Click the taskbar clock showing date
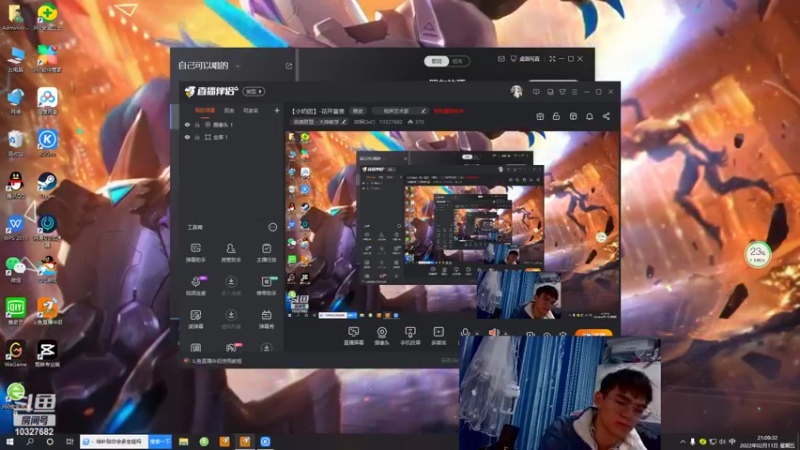 (x=767, y=441)
